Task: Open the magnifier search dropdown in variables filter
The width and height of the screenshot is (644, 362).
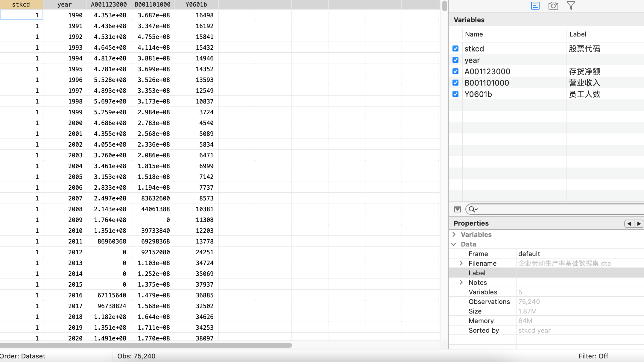Action: pyautogui.click(x=473, y=209)
